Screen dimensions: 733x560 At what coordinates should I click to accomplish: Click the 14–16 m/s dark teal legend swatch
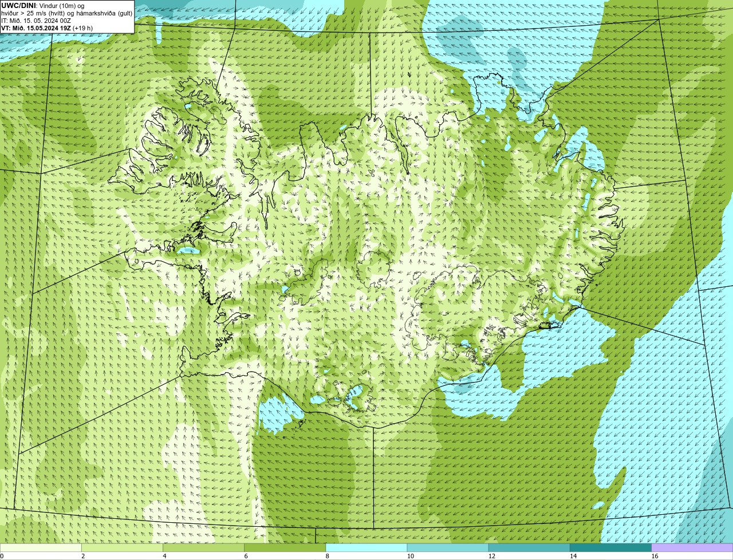click(610, 547)
